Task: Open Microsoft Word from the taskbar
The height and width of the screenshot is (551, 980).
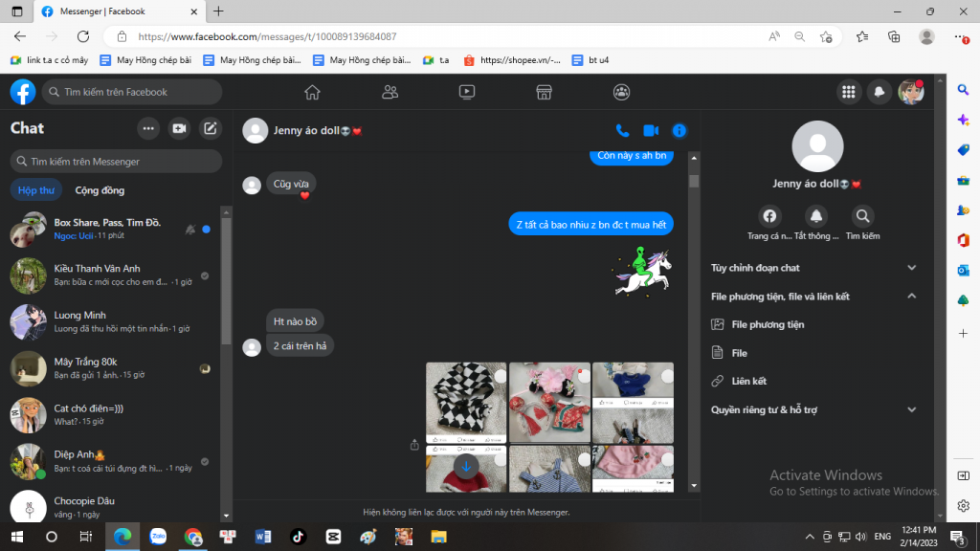Action: 263,537
